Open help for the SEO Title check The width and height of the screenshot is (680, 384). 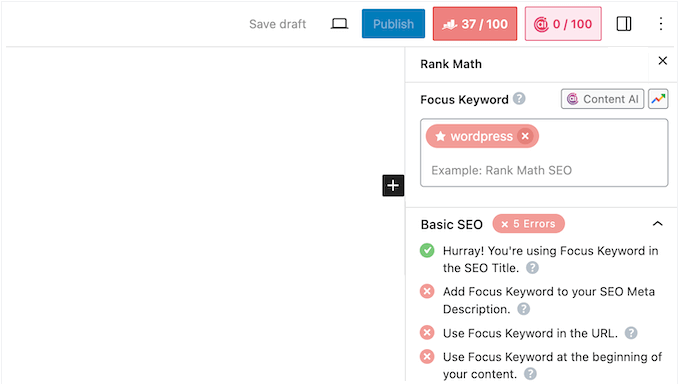[x=533, y=268]
